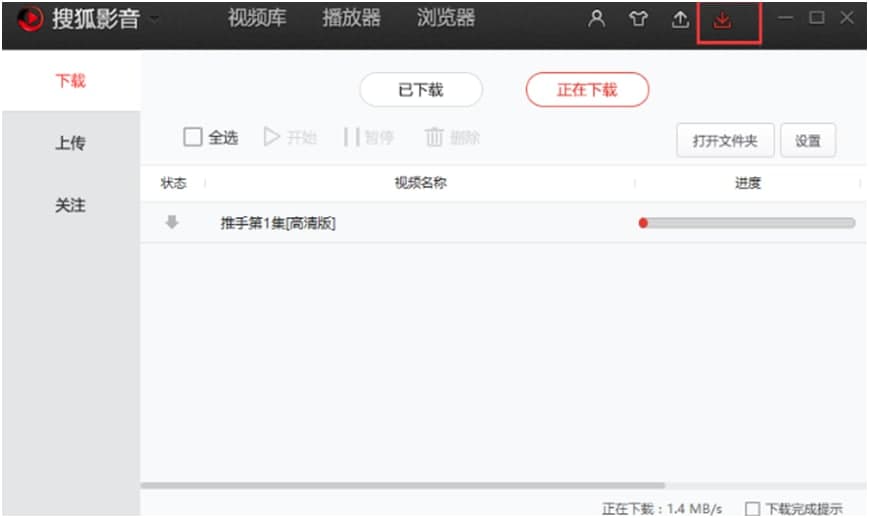Select the 推手第1集[高清版] row

pyautogui.click(x=503, y=223)
